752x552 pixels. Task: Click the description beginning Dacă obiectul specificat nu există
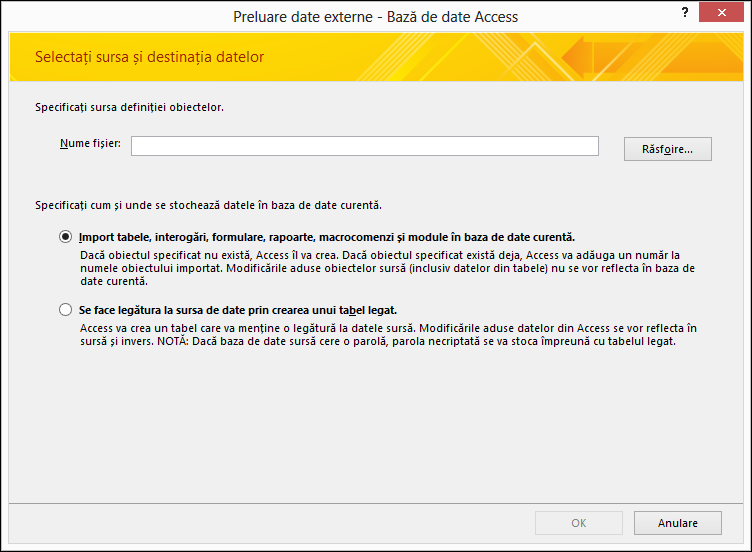point(388,268)
